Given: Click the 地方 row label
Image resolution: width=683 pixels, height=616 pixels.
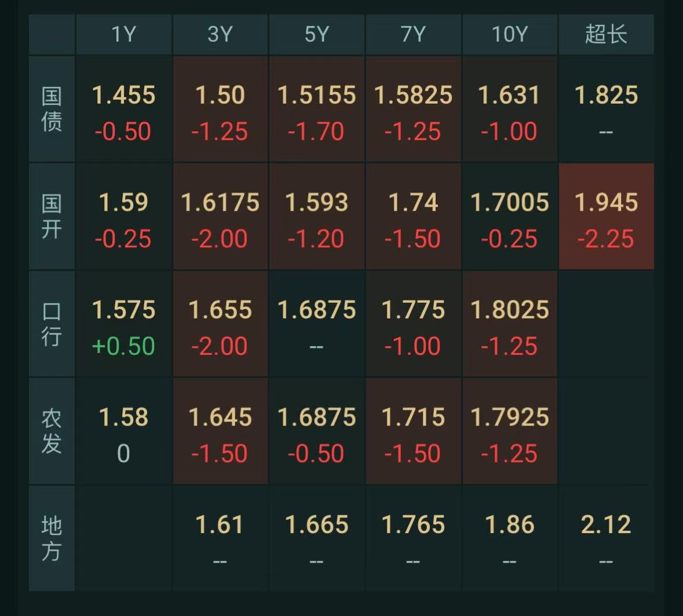Looking at the screenshot, I should [52, 538].
